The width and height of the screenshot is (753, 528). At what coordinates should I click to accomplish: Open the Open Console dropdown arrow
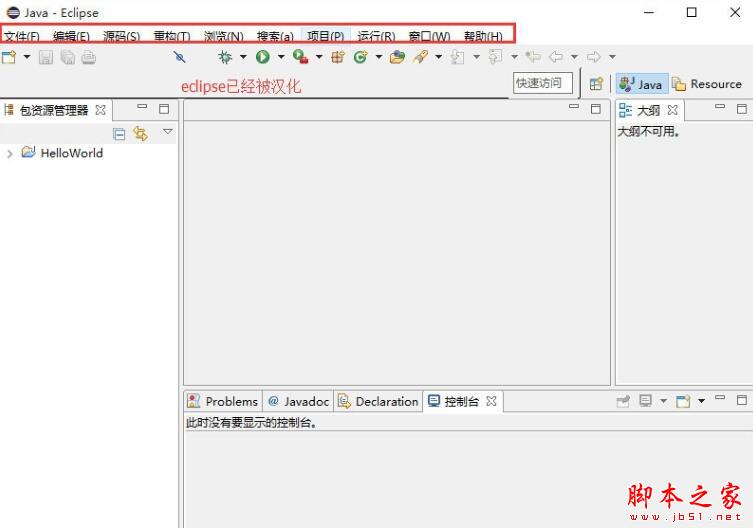(x=701, y=401)
